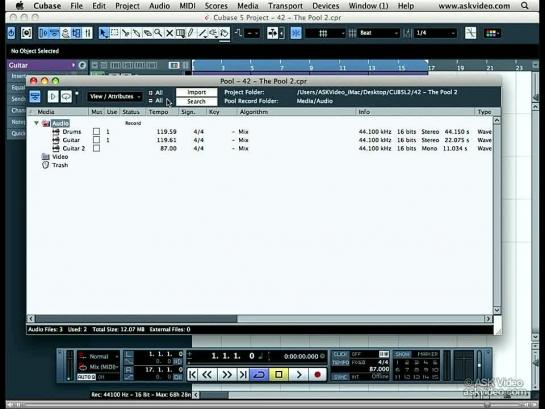
Task: Sort Pool by Tempo column header
Action: coord(162,112)
